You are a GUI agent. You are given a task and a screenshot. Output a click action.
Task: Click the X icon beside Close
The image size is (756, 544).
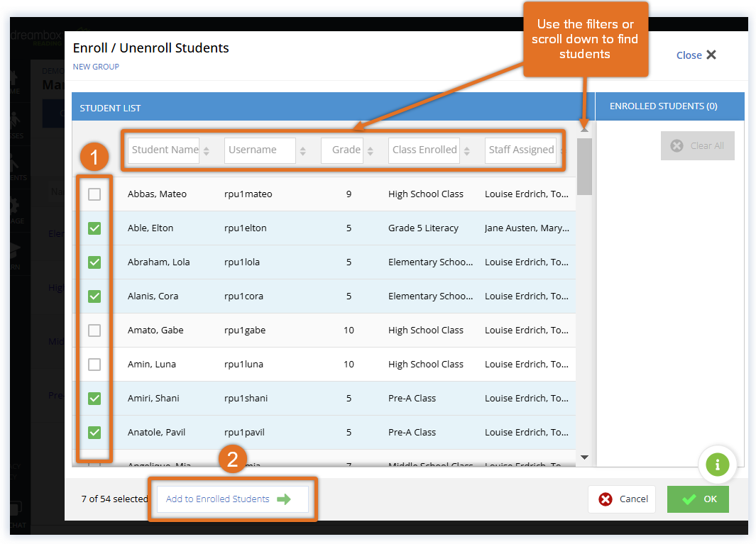(711, 55)
